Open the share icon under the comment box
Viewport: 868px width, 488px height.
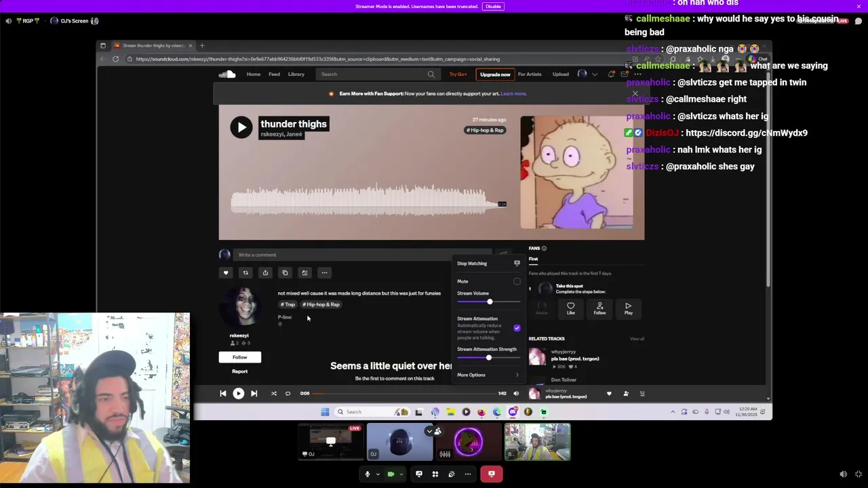[x=265, y=273]
